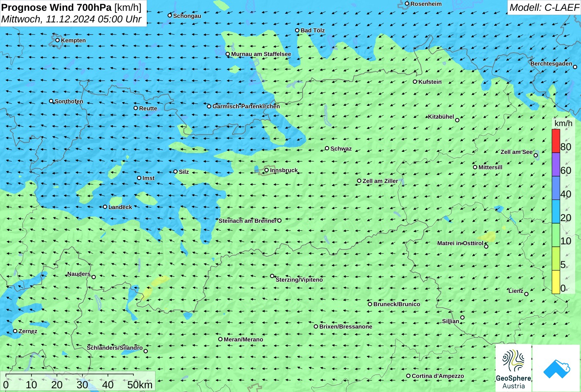Pick the red 80 km/h legend swatch
Image resolution: width=581 pixels, height=392 pixels.
point(556,141)
